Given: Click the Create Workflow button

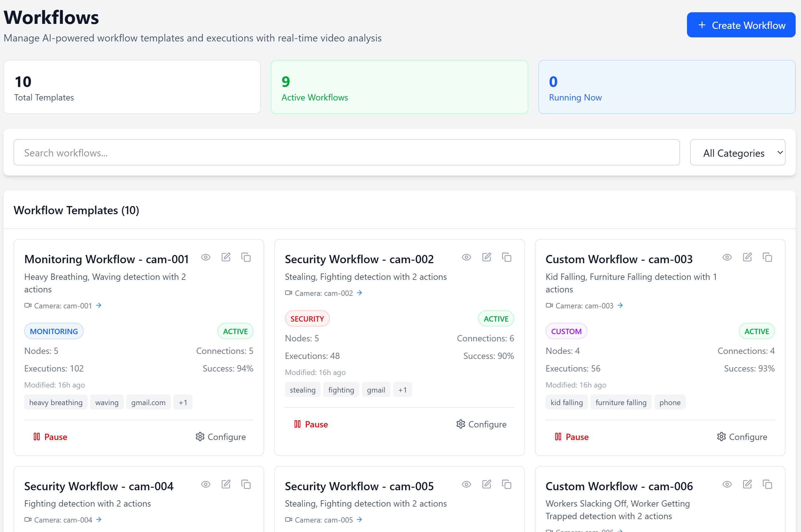Looking at the screenshot, I should point(741,25).
